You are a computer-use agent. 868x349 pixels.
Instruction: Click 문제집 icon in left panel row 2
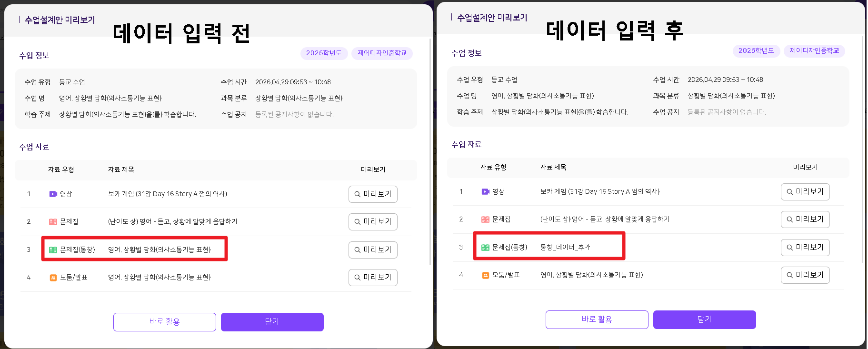pos(53,221)
